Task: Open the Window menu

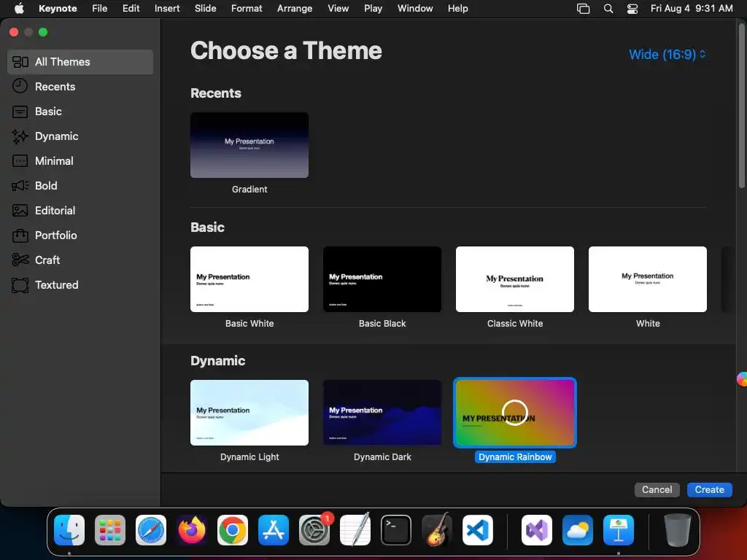Action: [415, 8]
